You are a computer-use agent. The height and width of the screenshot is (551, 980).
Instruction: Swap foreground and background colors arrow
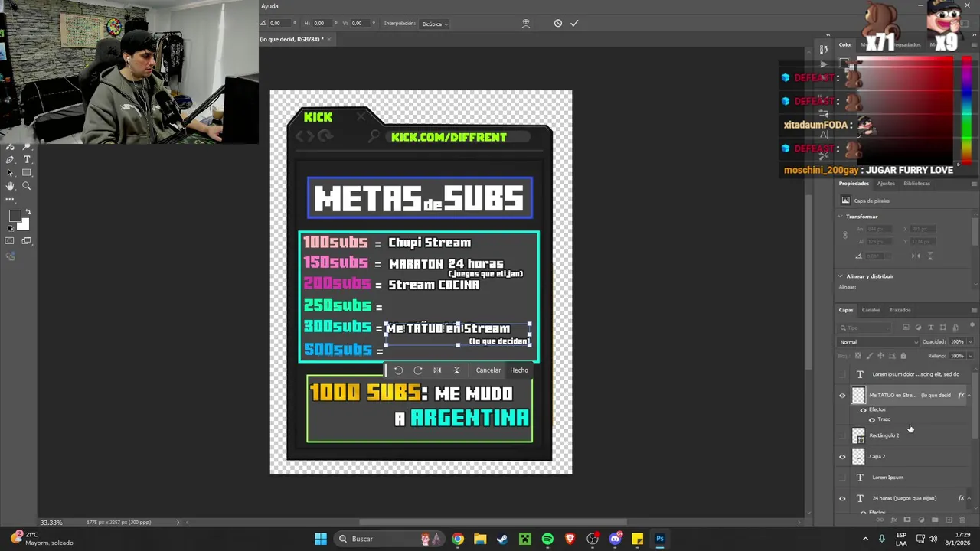pos(28,212)
